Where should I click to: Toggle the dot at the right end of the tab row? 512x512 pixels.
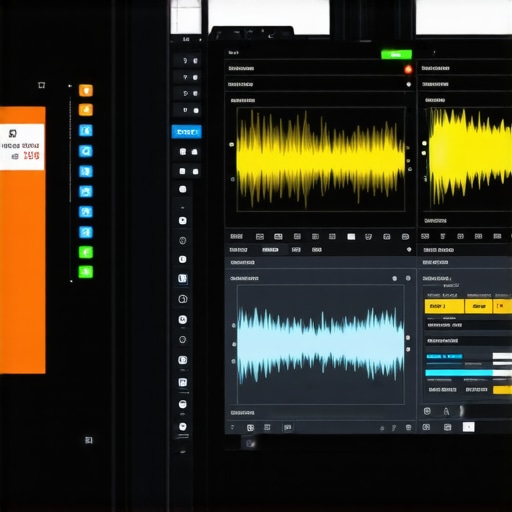pos(409,249)
